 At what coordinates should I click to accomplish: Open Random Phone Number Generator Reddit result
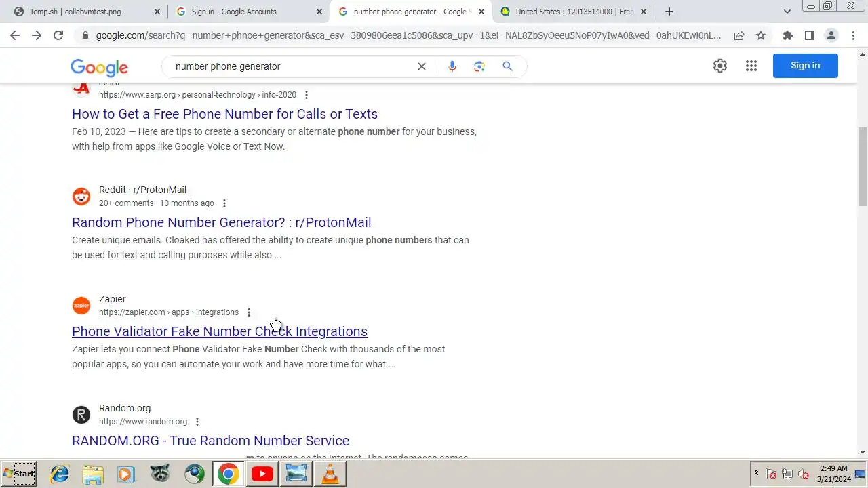pos(221,222)
